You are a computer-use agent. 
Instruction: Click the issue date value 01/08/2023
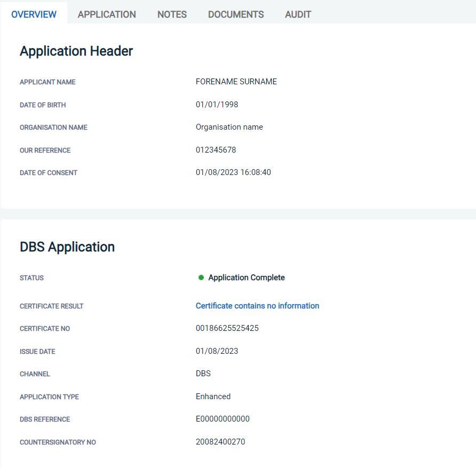click(217, 351)
